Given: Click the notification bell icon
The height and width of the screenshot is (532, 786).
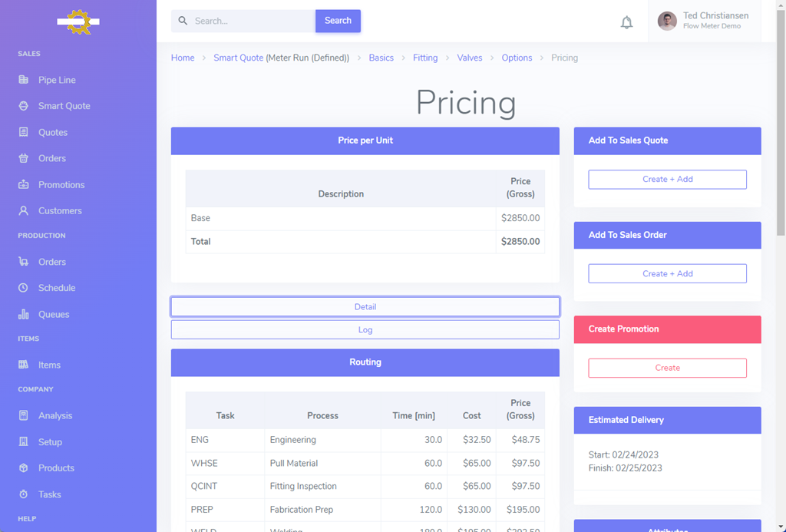Looking at the screenshot, I should point(626,22).
